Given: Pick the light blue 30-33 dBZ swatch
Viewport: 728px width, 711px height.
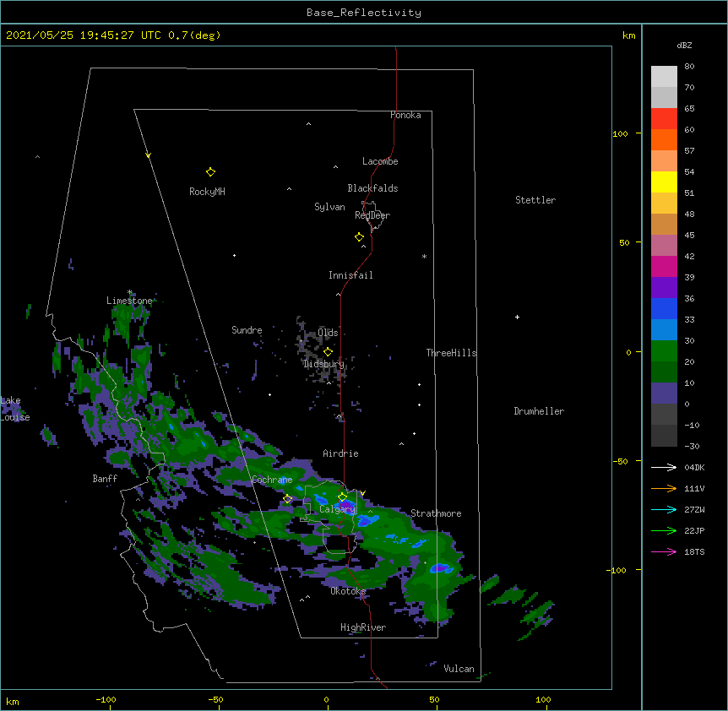Looking at the screenshot, I should pos(664,329).
